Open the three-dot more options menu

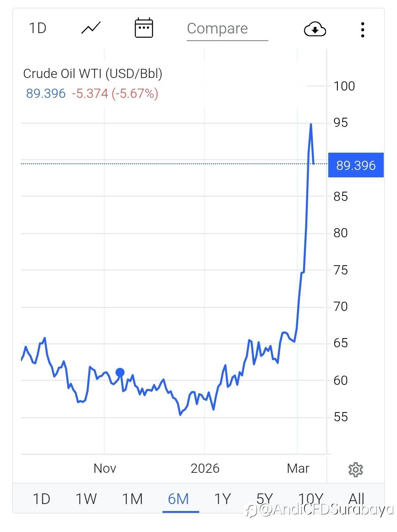pos(362,29)
